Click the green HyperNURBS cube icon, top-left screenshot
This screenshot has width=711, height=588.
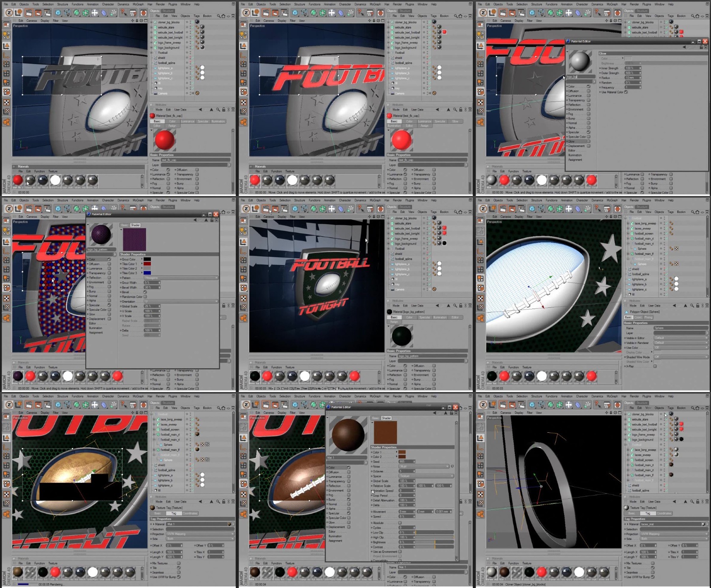coord(77,13)
